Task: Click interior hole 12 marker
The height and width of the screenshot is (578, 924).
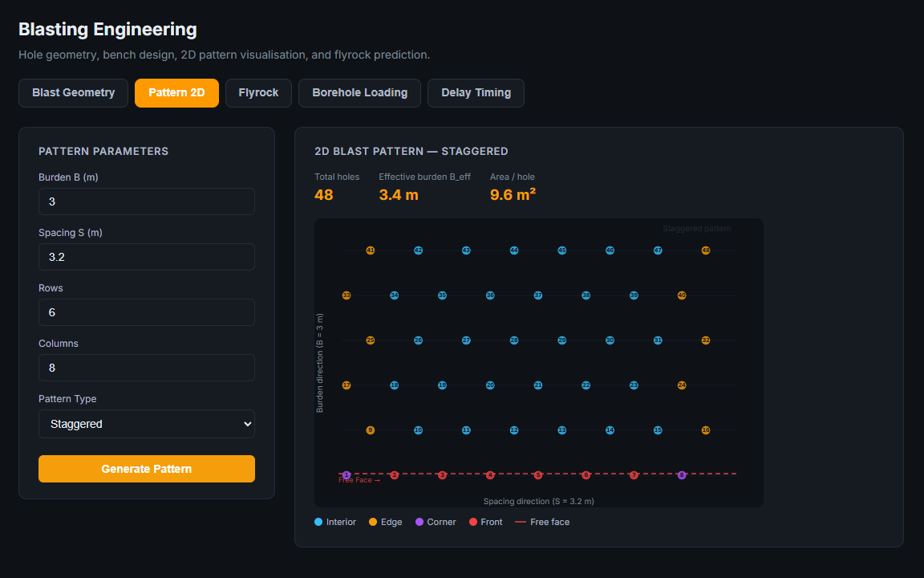Action: [x=514, y=430]
